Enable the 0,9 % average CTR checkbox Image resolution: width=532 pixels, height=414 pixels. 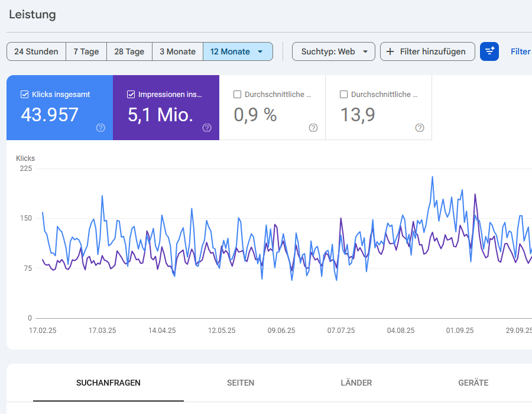pos(238,94)
